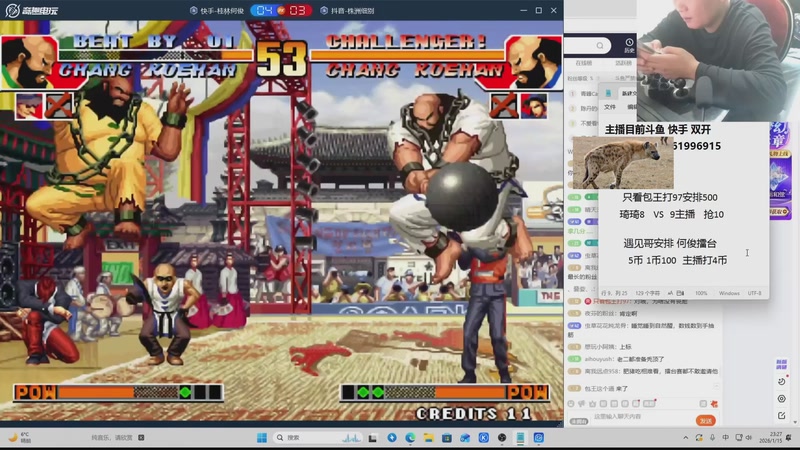Switch to the 活跃榜 tab

(x=623, y=63)
